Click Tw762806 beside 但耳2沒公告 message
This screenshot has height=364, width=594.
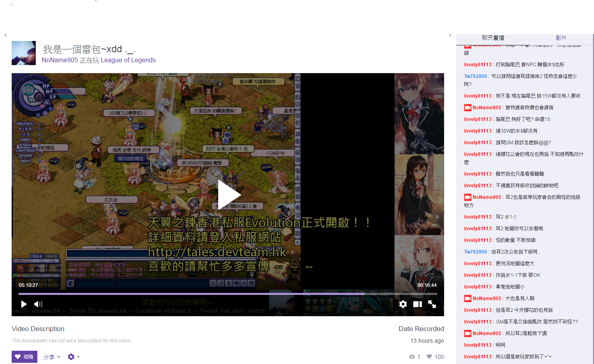pos(475,252)
